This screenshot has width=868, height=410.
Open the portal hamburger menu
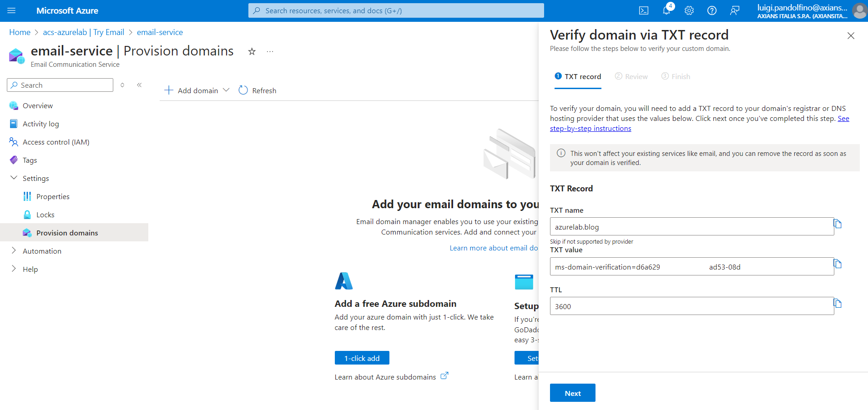pos(11,10)
